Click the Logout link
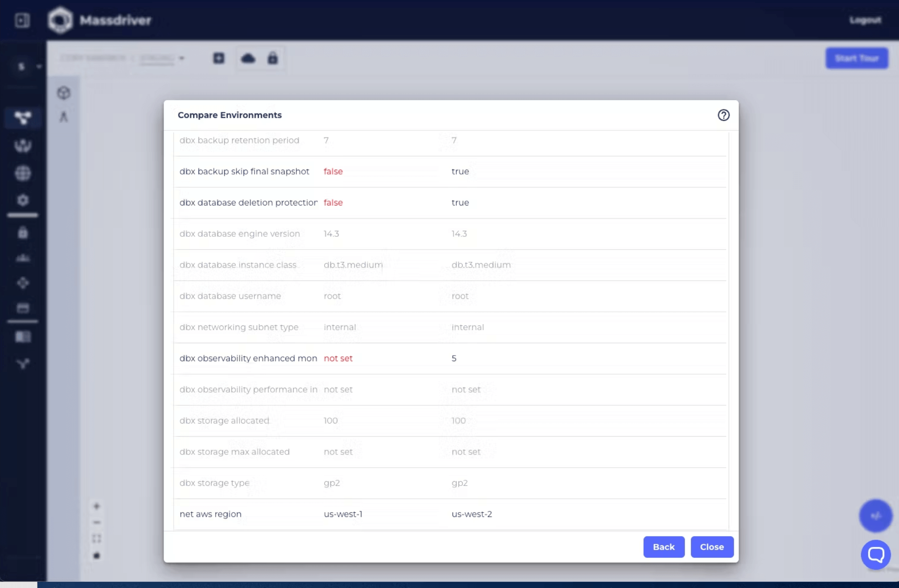This screenshot has height=588, width=899. pos(865,20)
